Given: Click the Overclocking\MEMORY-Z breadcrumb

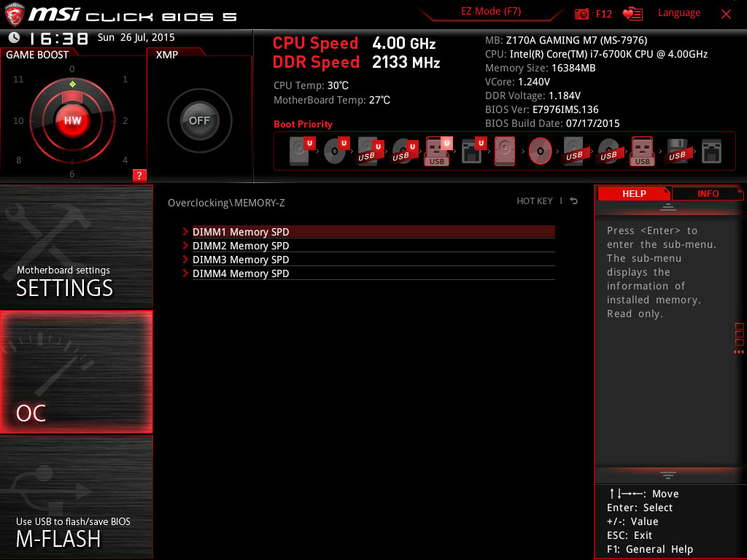Looking at the screenshot, I should coord(226,203).
